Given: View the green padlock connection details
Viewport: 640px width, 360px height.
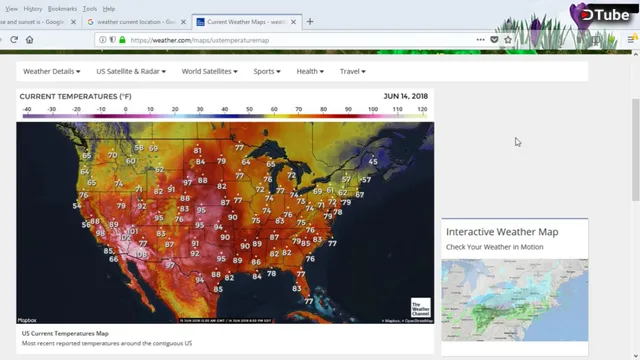Looking at the screenshot, I should point(122,40).
